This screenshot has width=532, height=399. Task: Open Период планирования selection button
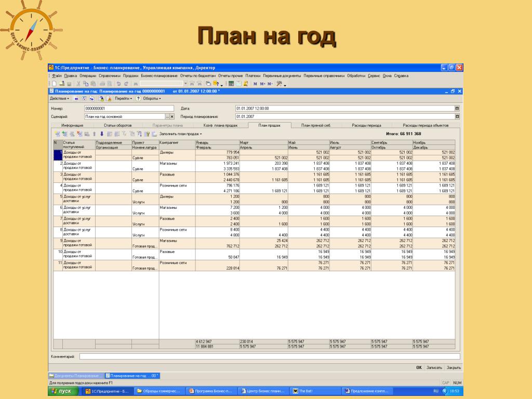(x=457, y=117)
